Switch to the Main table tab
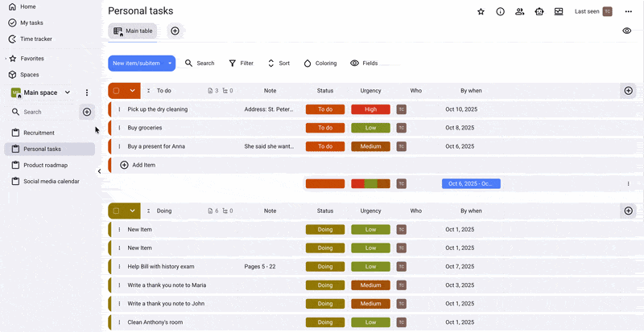The width and height of the screenshot is (644, 332). 133,31
